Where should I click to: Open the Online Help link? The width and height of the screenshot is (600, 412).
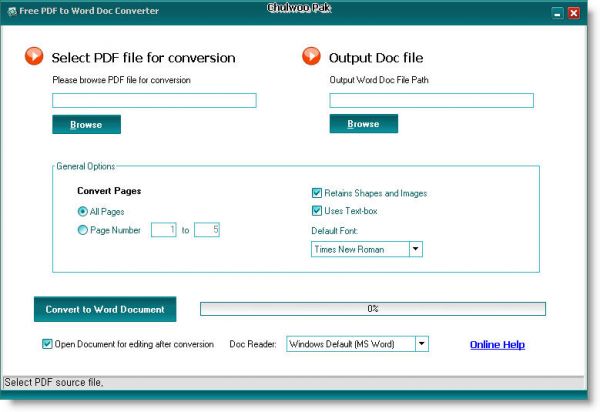pos(497,344)
